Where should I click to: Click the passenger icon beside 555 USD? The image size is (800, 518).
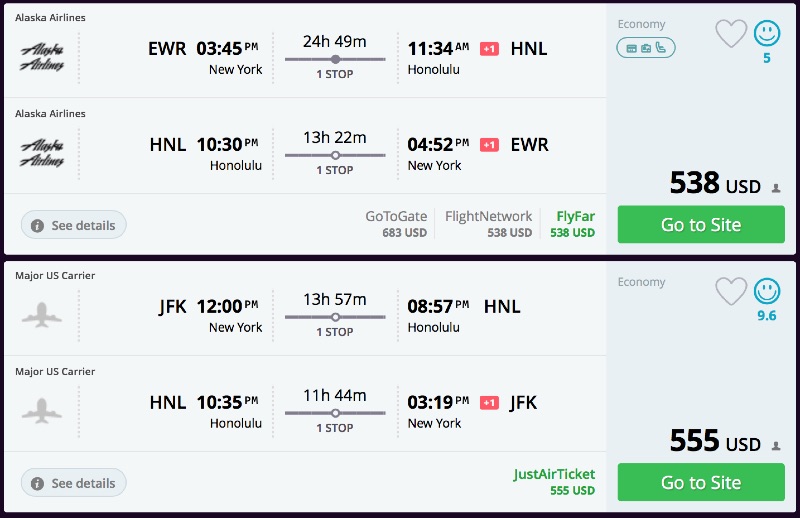click(776, 445)
